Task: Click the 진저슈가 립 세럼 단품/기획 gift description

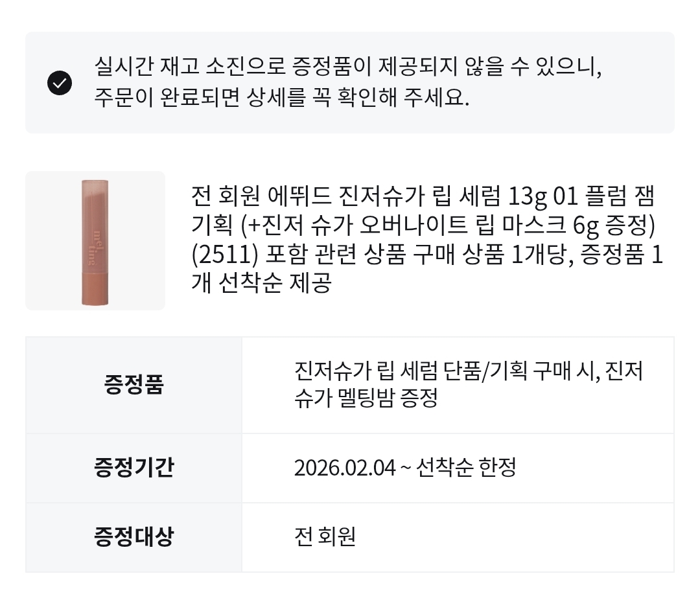Action: 468,373
